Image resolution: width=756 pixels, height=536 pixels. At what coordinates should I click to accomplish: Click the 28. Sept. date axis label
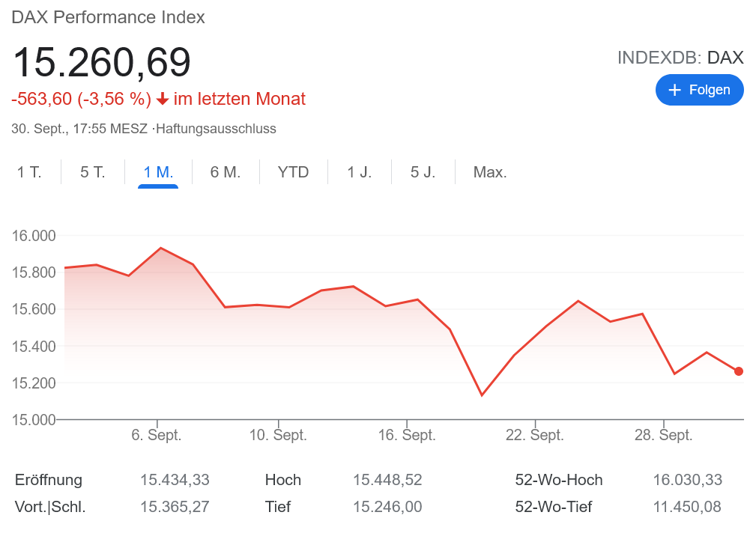pos(663,436)
